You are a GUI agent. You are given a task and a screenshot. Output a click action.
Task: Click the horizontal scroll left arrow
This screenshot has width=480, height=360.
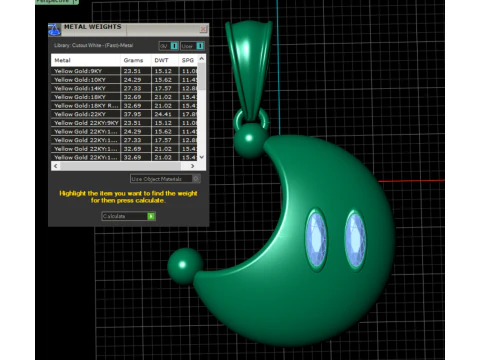coord(56,166)
